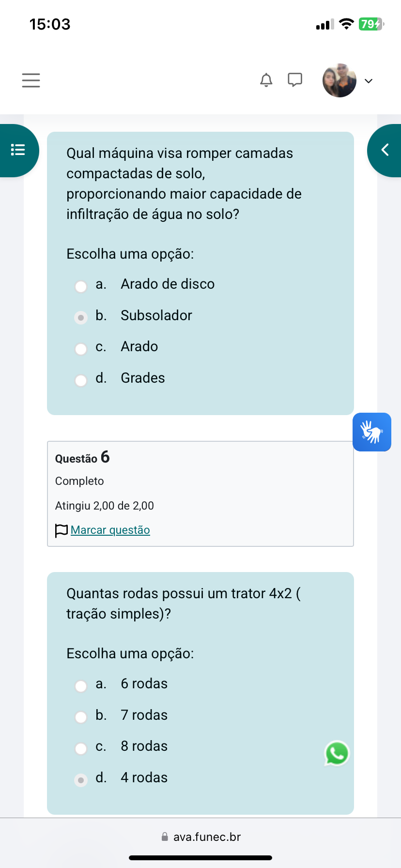The width and height of the screenshot is (401, 868).
Task: Select the Arado de disco option
Action: tap(81, 286)
